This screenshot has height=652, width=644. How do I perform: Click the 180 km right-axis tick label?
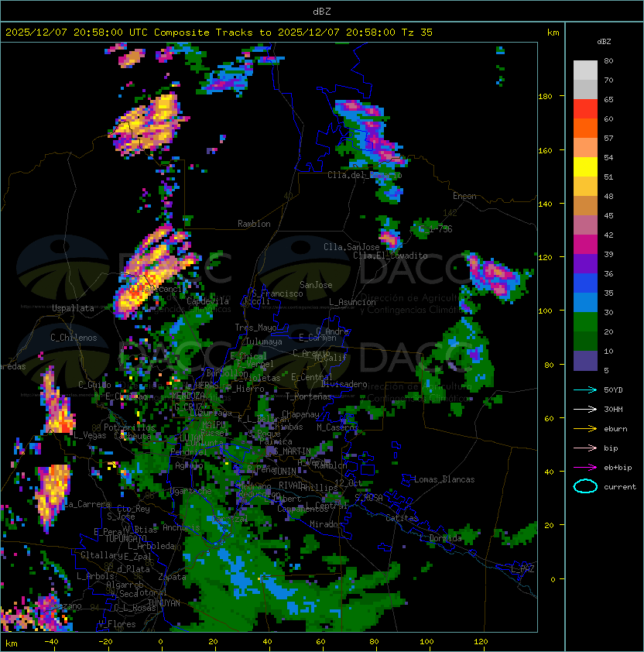[545, 97]
